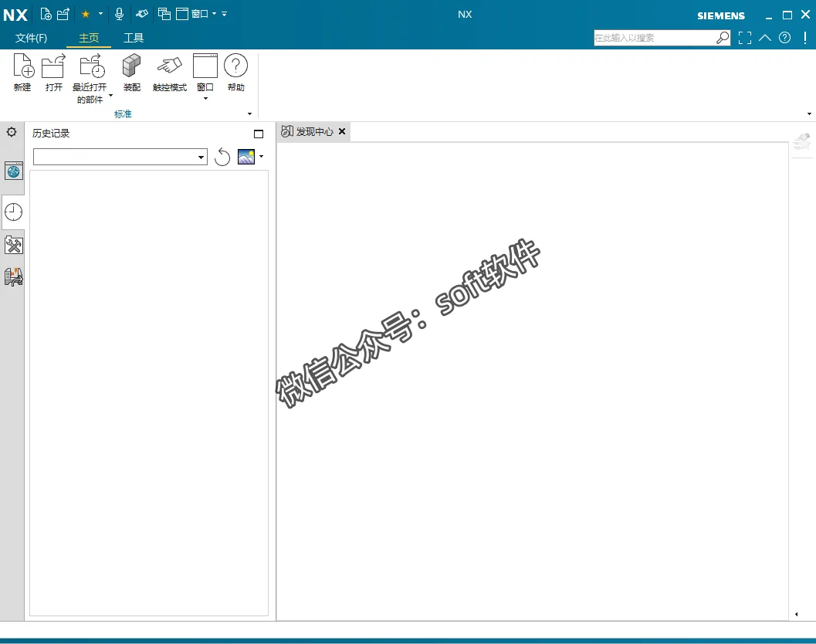The width and height of the screenshot is (816, 644).
Task: Expand arrow under ribbon Window (窗口) button
Action: [205, 98]
